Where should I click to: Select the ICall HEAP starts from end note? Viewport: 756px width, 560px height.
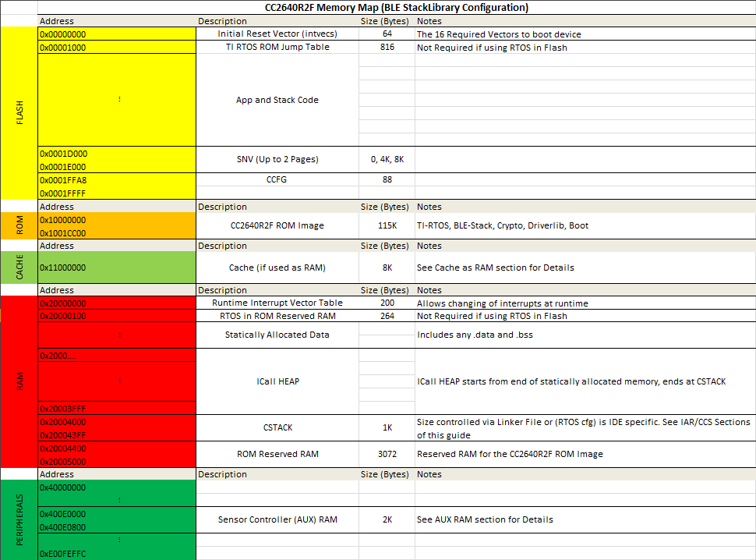pyautogui.click(x=585, y=381)
